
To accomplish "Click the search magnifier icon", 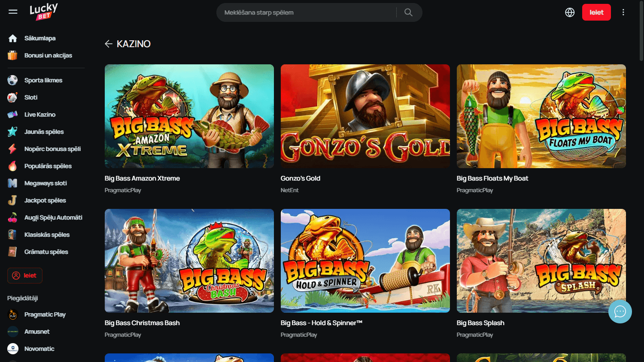I will [408, 12].
